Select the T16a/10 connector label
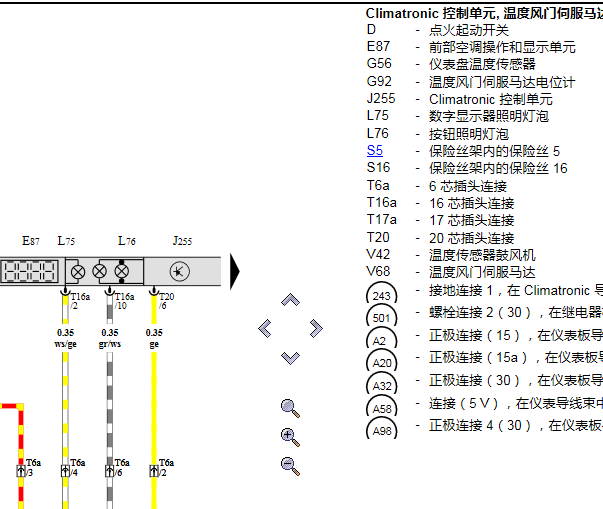This screenshot has height=509, width=603. pyautogui.click(x=124, y=301)
